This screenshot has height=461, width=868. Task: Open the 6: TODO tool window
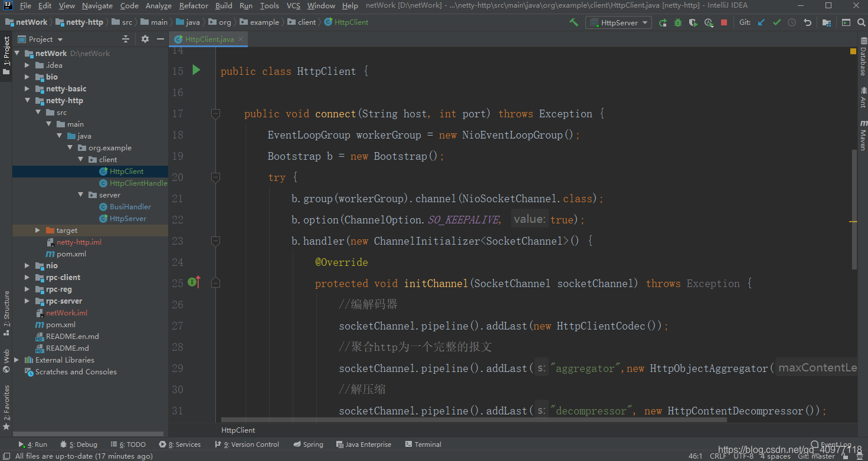pyautogui.click(x=127, y=444)
